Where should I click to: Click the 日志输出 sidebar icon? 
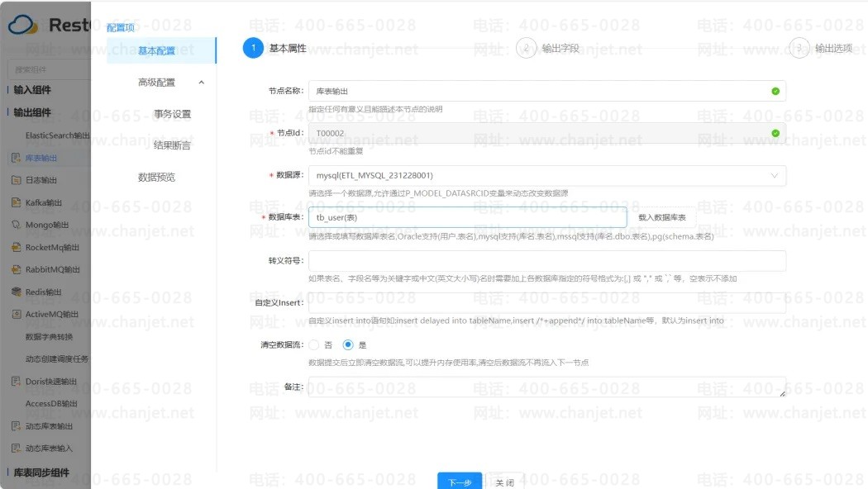(x=16, y=180)
